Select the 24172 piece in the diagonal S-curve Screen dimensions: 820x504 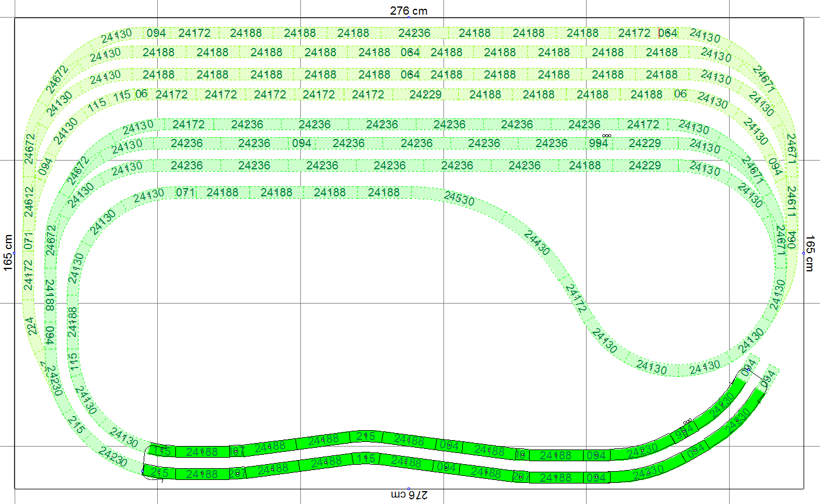575,298
